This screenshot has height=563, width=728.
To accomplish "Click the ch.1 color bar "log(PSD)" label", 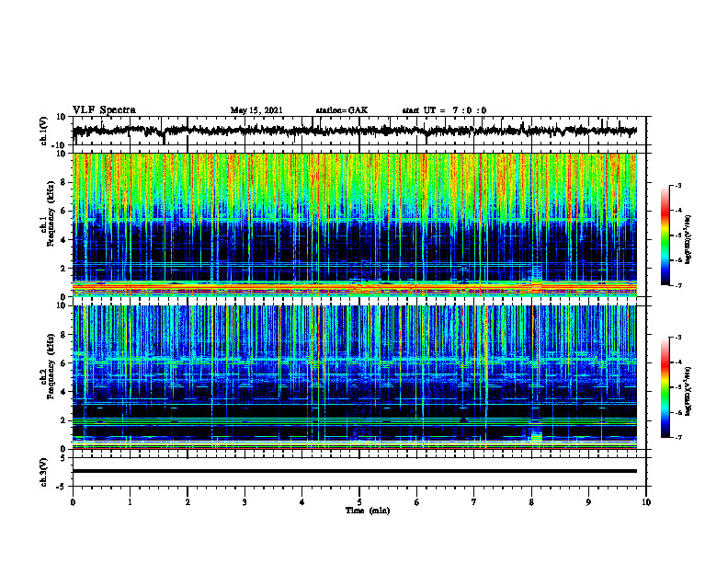I will [x=688, y=240].
